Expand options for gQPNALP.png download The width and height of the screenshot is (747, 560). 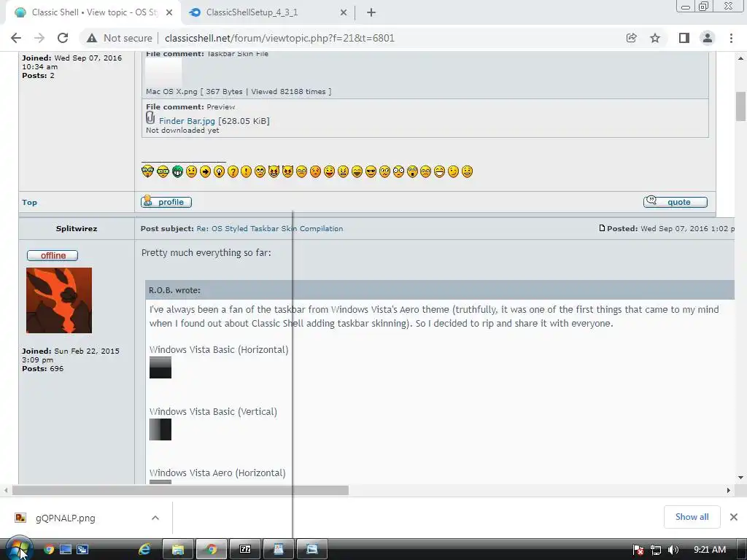(x=155, y=518)
